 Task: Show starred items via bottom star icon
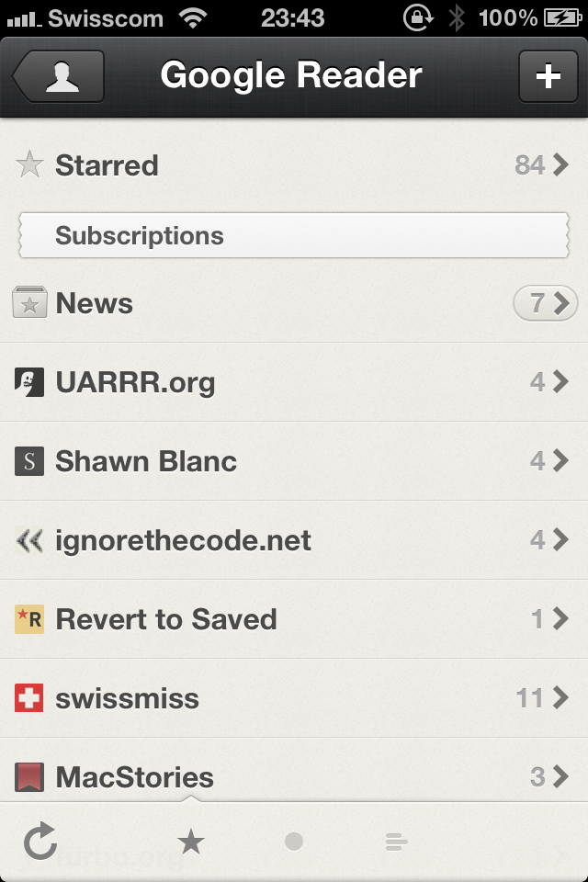[191, 842]
